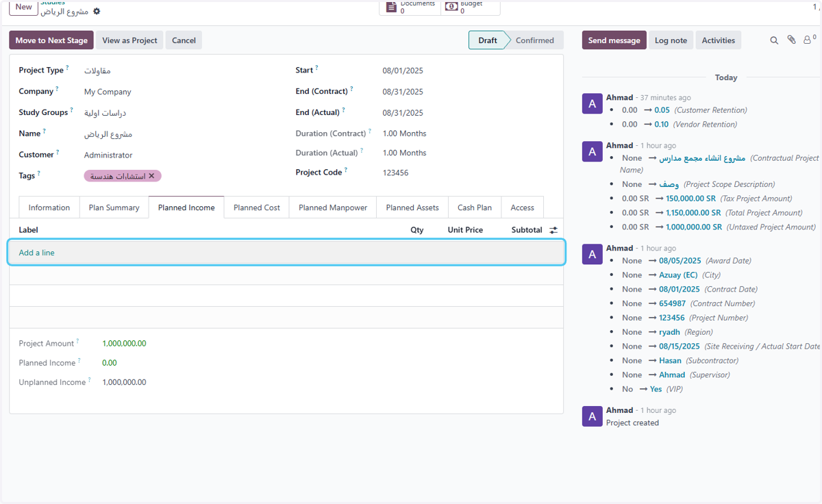The width and height of the screenshot is (822, 504).
Task: Click Project created log message
Action: (x=632, y=423)
